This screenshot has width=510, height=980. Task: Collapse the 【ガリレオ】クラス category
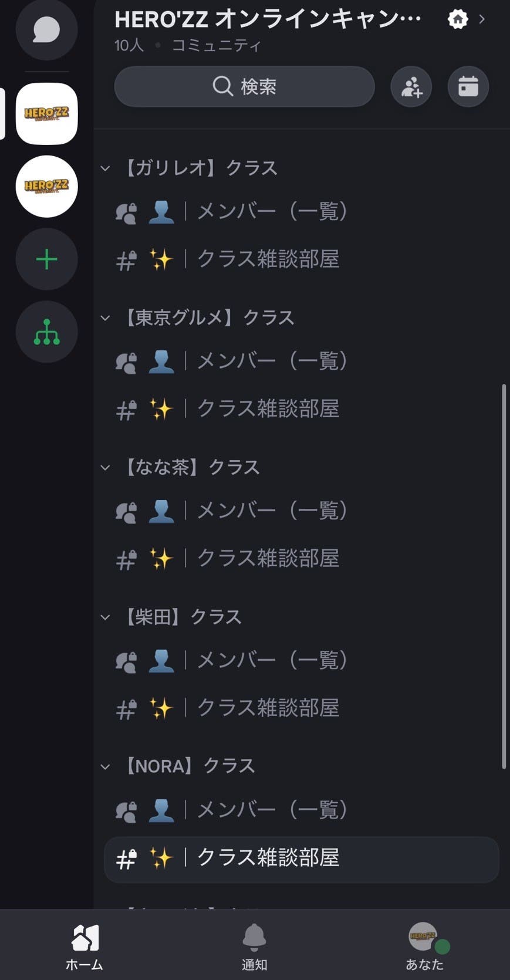point(105,168)
